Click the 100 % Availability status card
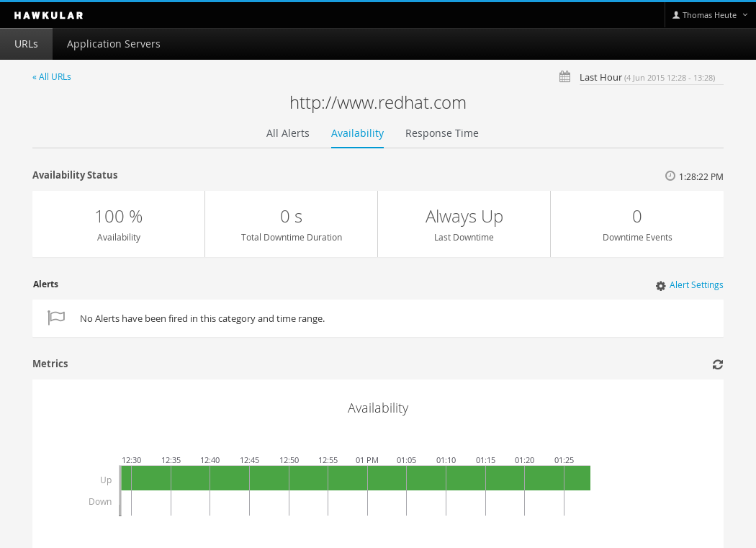The width and height of the screenshot is (756, 548). (x=119, y=224)
